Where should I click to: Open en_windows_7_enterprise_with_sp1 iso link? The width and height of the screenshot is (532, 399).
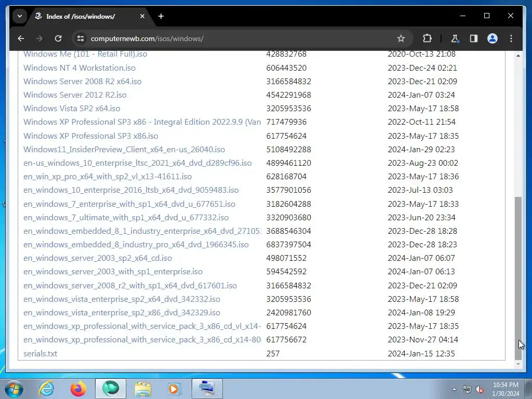pos(129,204)
